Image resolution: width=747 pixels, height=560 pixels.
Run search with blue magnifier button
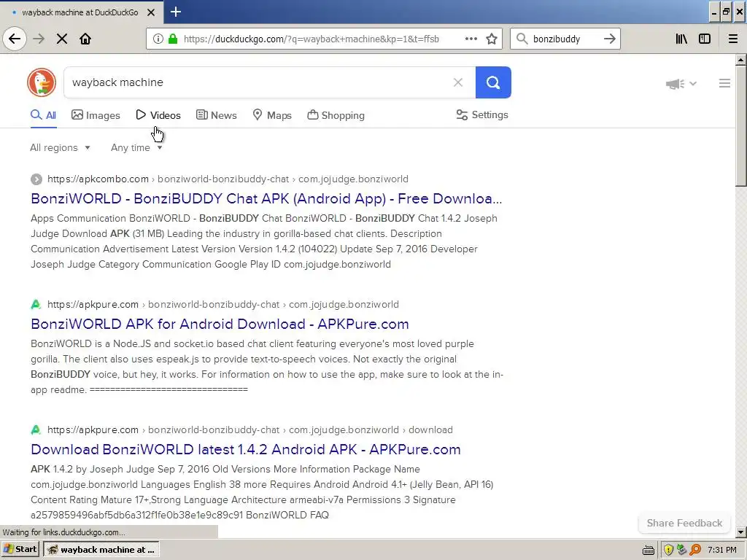[493, 82]
